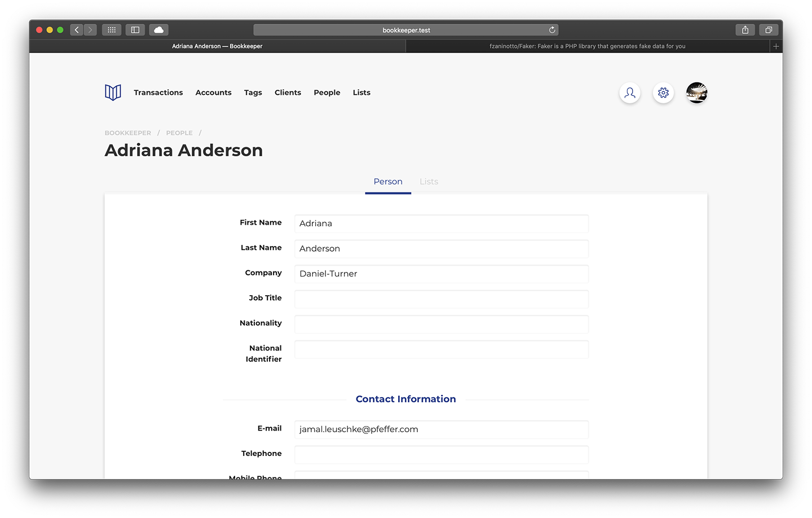
Task: Click the user avatar photo
Action: coord(696,93)
